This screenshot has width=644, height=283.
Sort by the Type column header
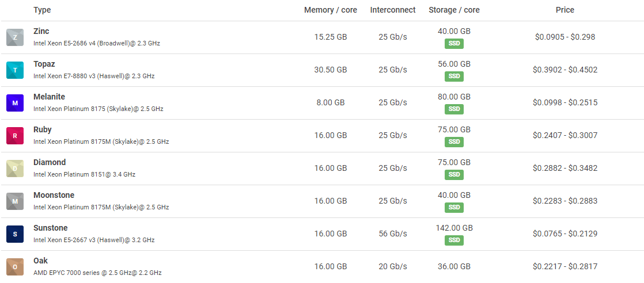click(42, 10)
